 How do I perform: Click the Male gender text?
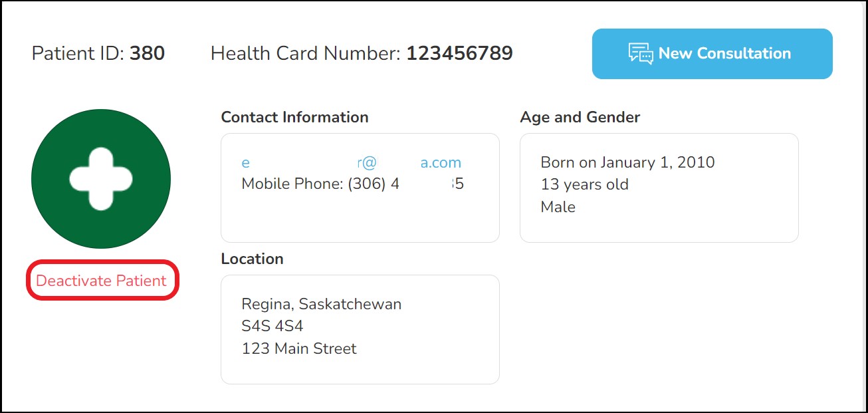point(558,207)
